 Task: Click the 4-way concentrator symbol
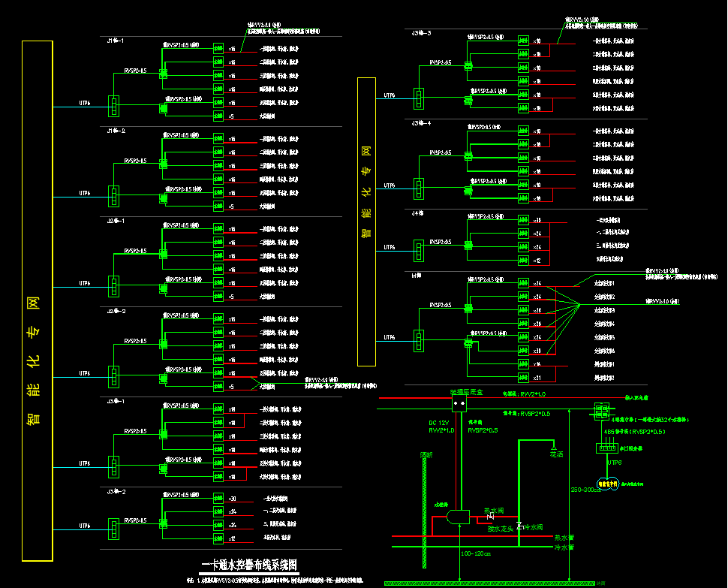pyautogui.click(x=602, y=411)
